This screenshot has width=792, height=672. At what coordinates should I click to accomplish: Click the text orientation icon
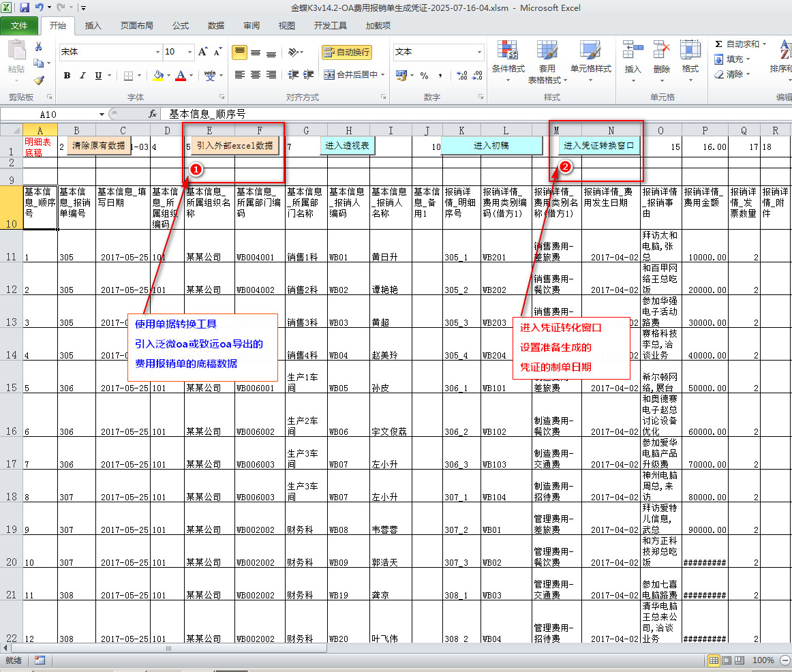tap(294, 52)
